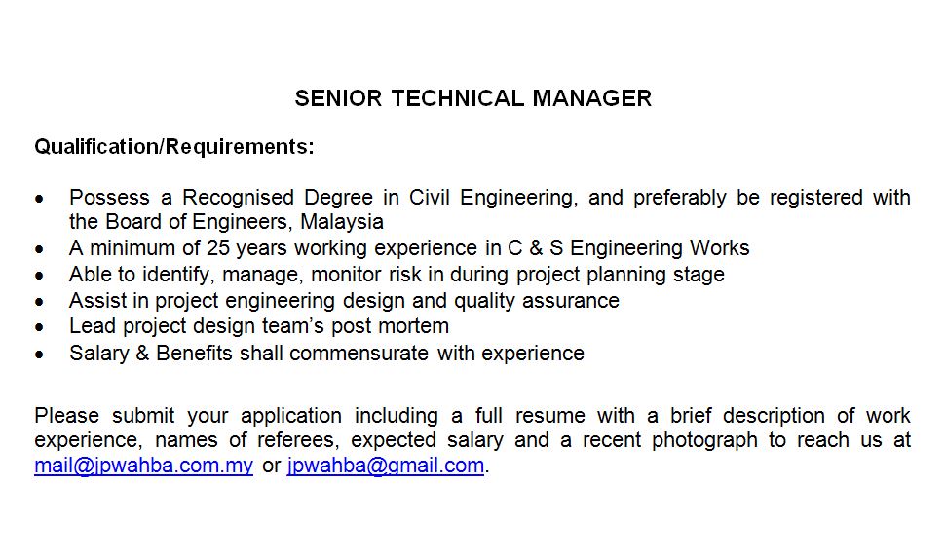Image resolution: width=945 pixels, height=560 pixels.
Task: Click the SENIOR TECHNICAL MANAGER heading
Action: 472,98
